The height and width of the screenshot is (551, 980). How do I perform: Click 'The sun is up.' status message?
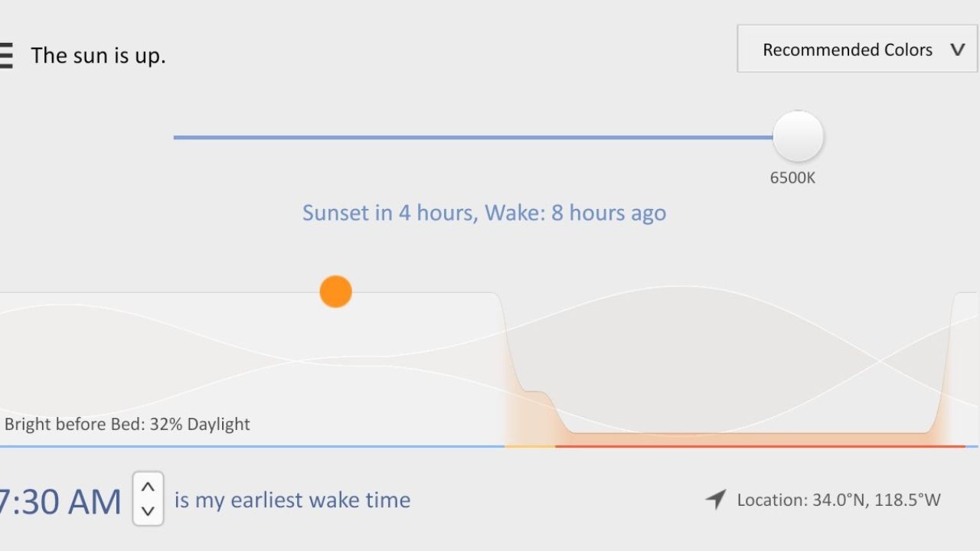98,55
